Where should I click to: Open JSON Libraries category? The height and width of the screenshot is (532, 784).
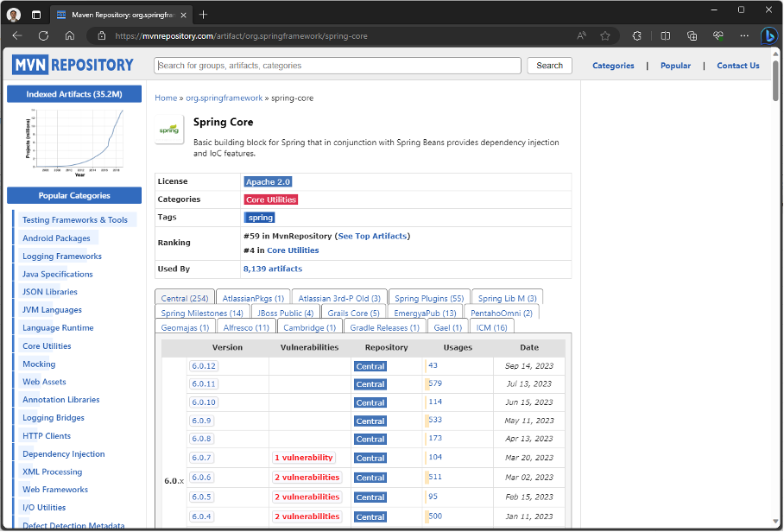[x=50, y=292]
